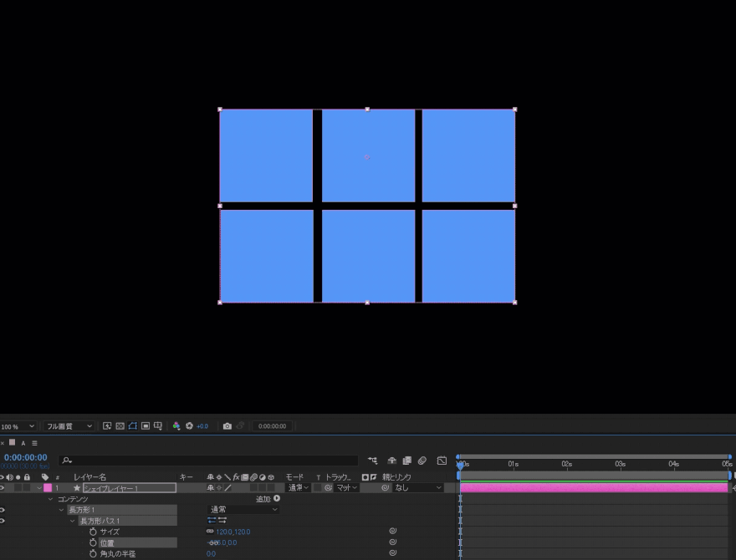This screenshot has width=736, height=560.
Task: Click the composition mini-flowchart icon
Action: coord(372,461)
